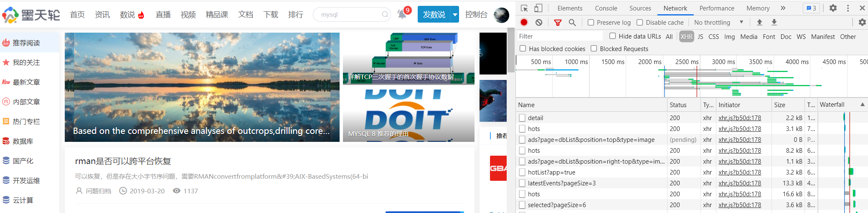Image resolution: width=868 pixels, height=213 pixels.
Task: Open the No throttling dropdown
Action: click(718, 23)
